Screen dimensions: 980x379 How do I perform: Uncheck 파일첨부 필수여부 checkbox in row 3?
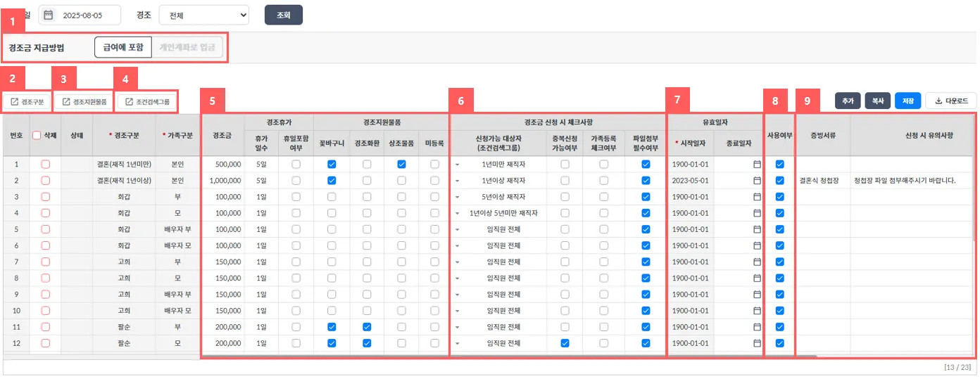click(x=646, y=196)
